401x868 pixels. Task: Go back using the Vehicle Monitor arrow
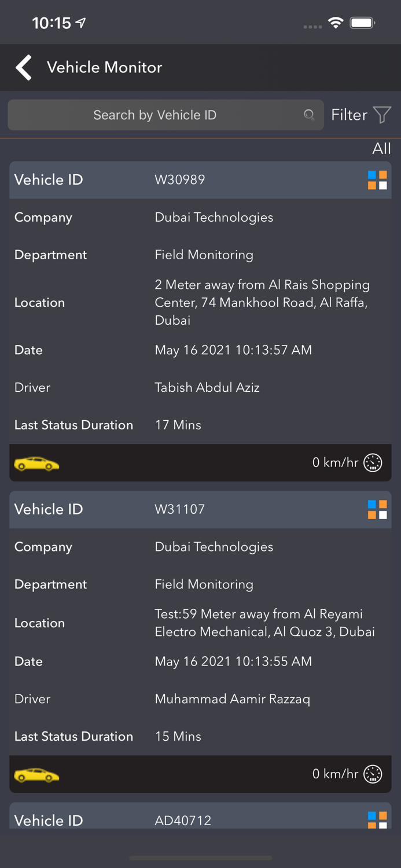(24, 68)
